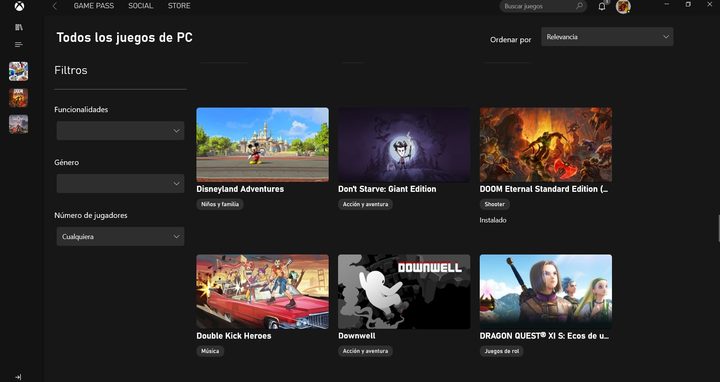Go back with the arrow icon
Viewport: 720px width, 382px height.
click(55, 6)
